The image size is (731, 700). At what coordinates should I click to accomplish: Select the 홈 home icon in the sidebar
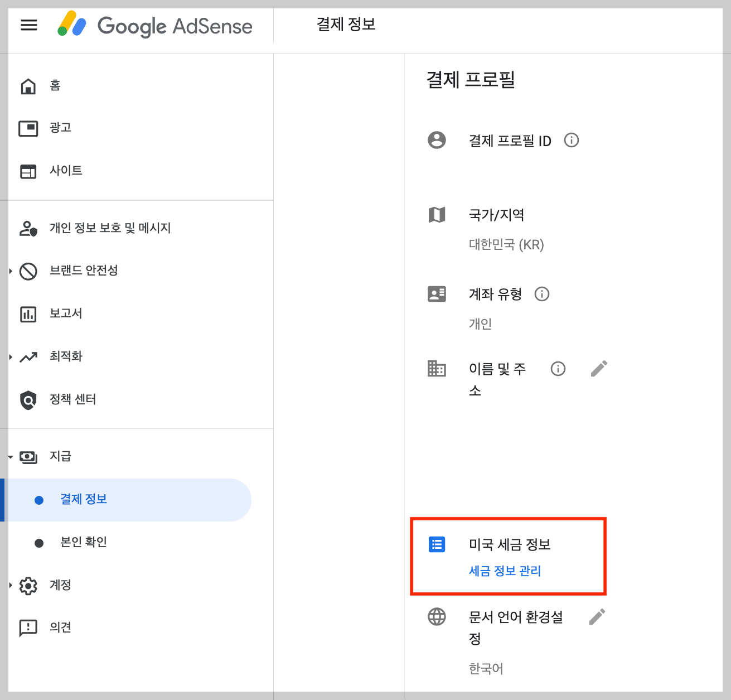tap(28, 85)
